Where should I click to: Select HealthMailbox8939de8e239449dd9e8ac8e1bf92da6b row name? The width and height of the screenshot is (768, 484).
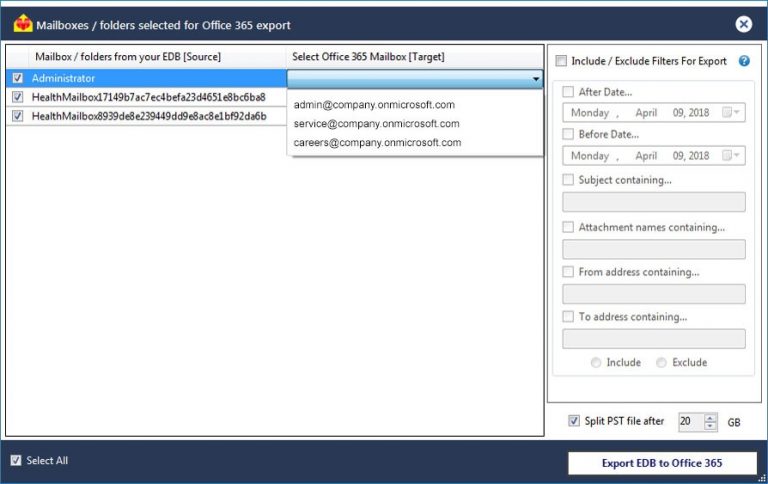tap(149, 116)
